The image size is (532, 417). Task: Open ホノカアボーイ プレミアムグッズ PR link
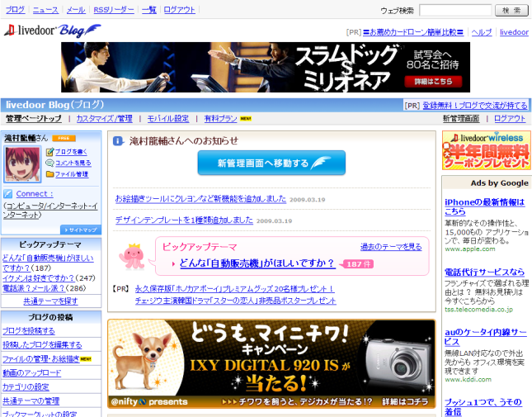coord(234,289)
